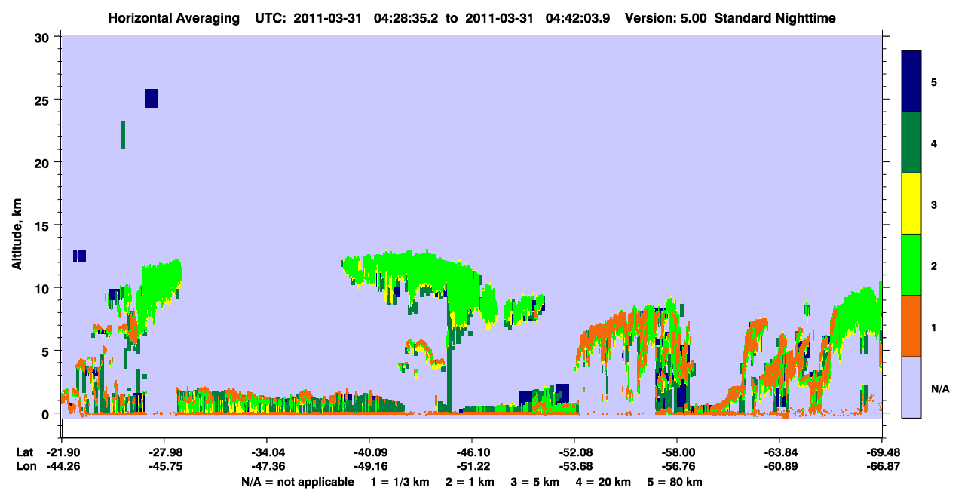Click the small dark blue block near 12.5 km
This screenshot has width=980, height=503.
point(79,256)
